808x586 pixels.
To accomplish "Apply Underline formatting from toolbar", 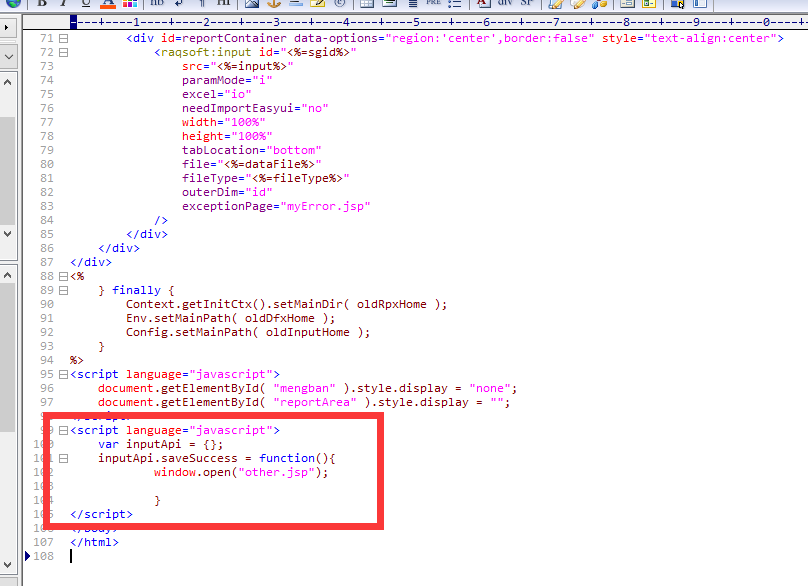I will click(x=86, y=4).
